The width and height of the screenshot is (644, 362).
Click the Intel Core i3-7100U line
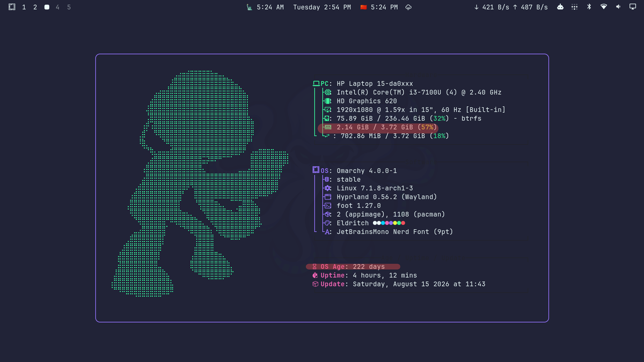click(x=419, y=92)
